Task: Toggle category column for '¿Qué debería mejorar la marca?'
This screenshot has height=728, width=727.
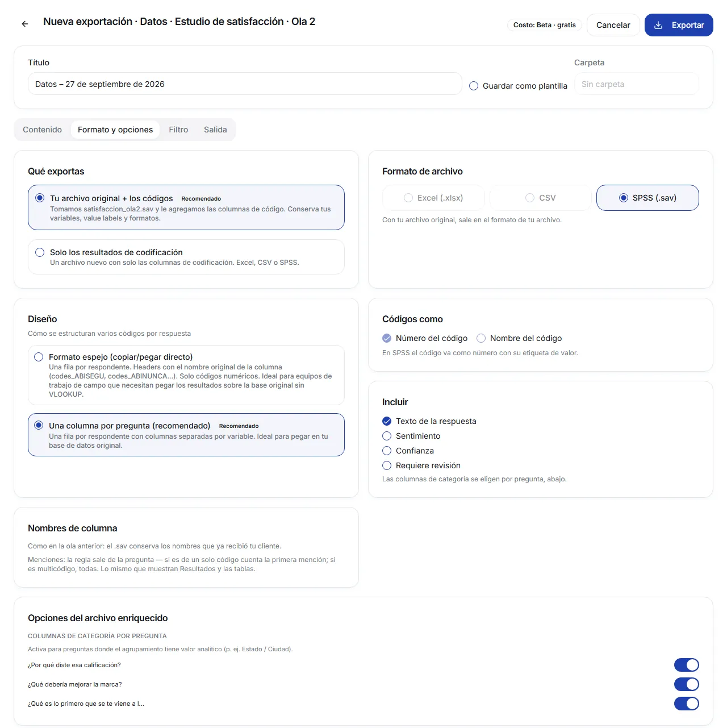Action: tap(687, 684)
